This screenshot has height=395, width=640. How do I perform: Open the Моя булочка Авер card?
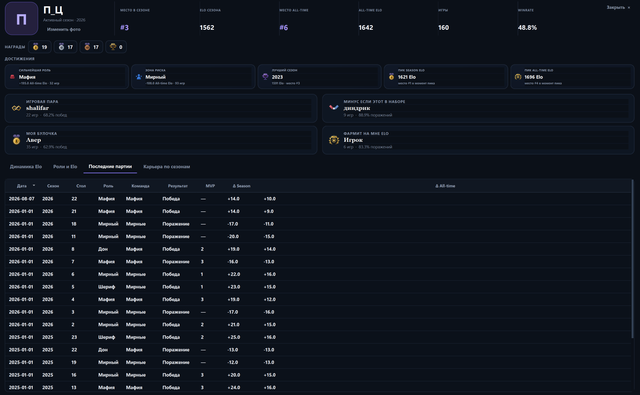pyautogui.click(x=161, y=140)
